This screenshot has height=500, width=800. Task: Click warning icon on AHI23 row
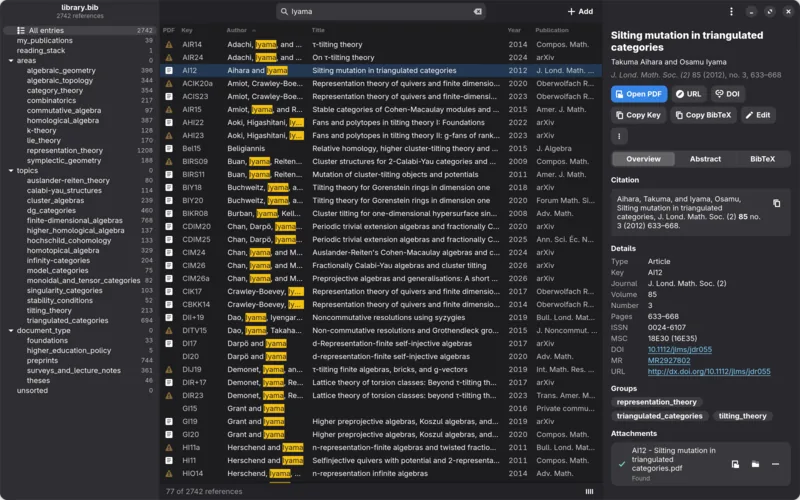[169, 135]
